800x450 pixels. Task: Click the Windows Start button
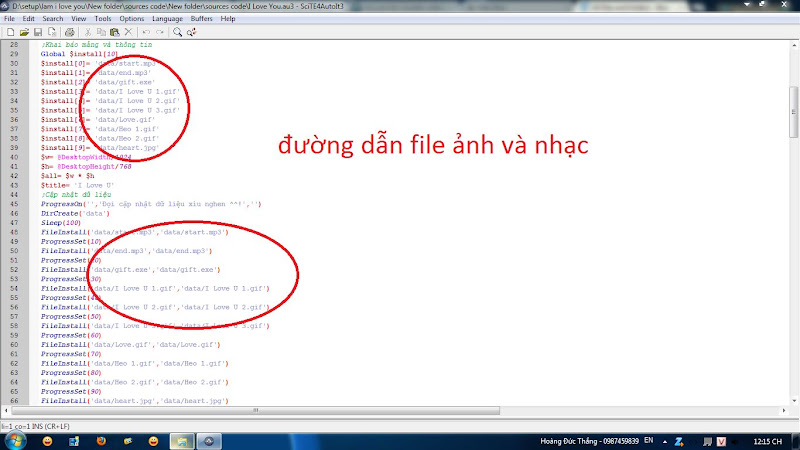(13, 440)
